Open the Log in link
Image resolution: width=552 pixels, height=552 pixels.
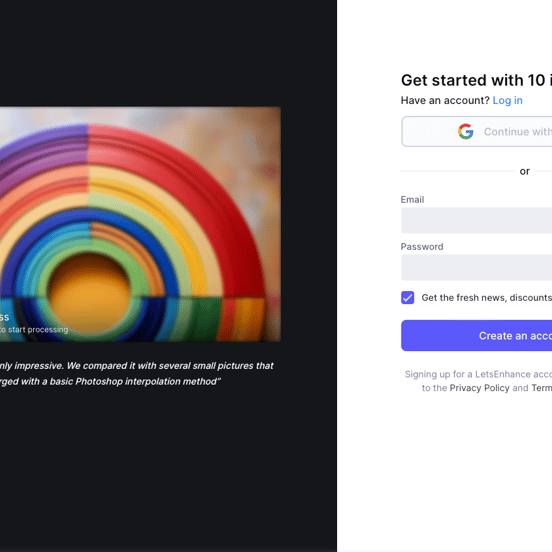point(507,101)
